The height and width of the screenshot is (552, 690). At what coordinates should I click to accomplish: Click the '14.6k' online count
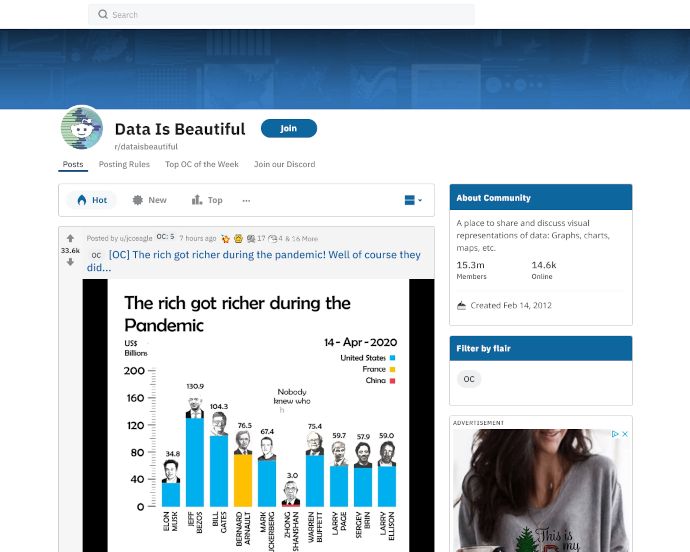[544, 265]
